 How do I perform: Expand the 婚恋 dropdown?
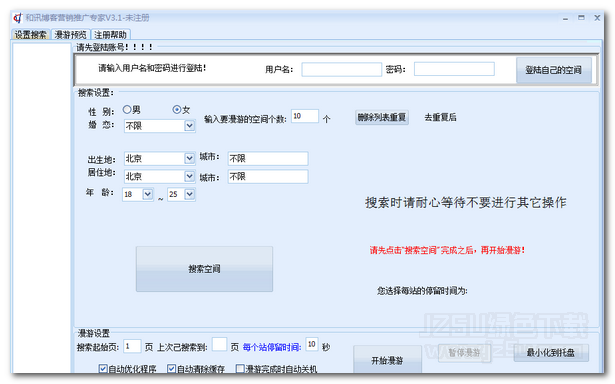point(189,126)
